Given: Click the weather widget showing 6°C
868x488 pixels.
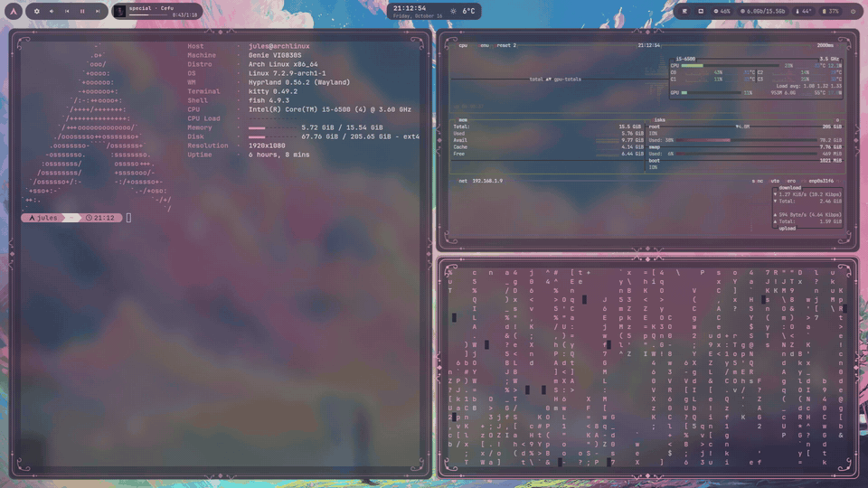Looking at the screenshot, I should coord(463,11).
